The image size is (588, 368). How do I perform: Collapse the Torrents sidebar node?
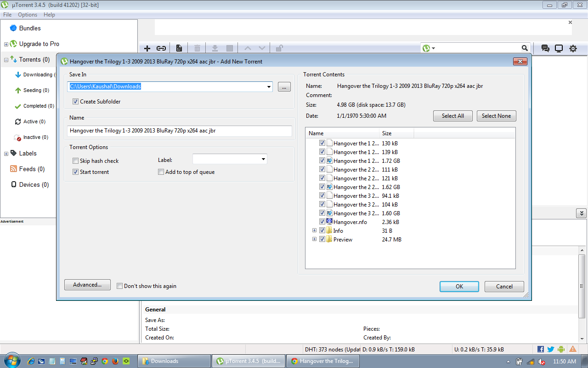6,60
